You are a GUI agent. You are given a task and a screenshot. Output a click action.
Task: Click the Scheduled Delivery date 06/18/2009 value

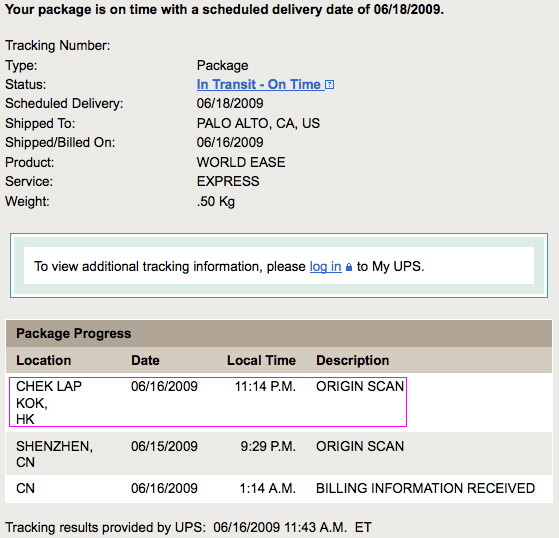click(x=230, y=103)
